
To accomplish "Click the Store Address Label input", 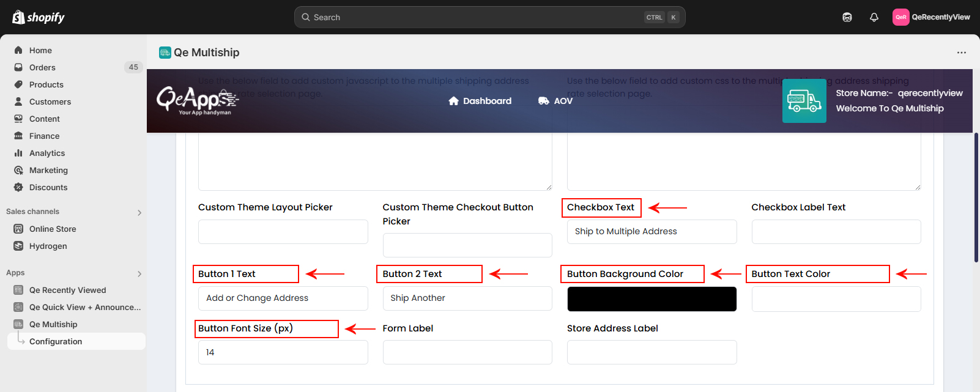I will coord(652,352).
